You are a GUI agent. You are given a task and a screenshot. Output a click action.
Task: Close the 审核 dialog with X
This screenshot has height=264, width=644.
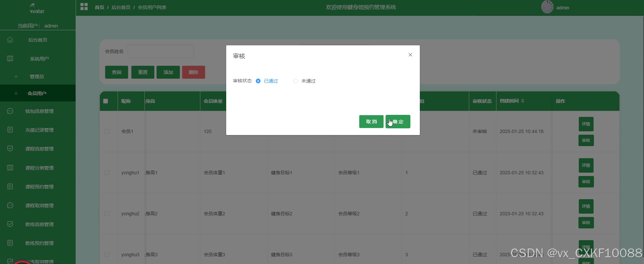click(410, 55)
